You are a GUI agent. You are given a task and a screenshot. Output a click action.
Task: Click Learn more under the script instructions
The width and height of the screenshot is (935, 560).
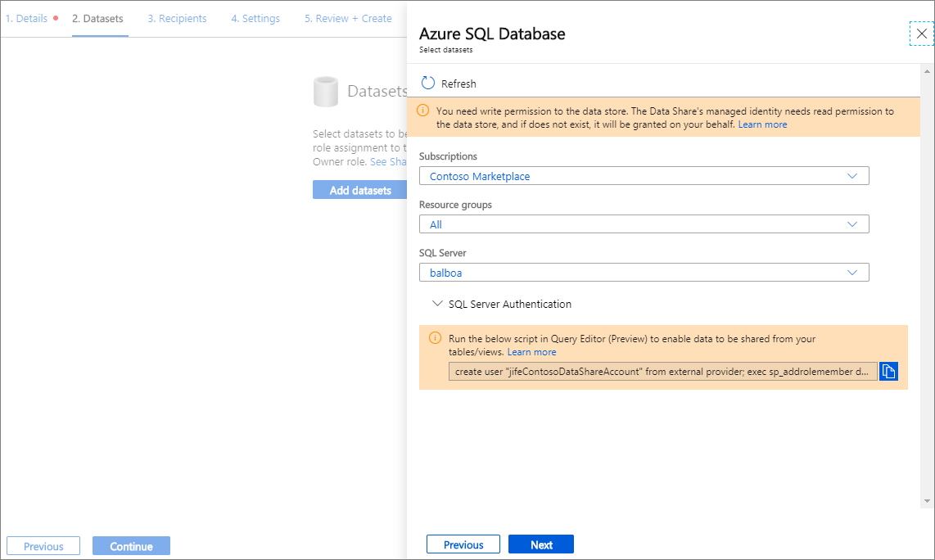(x=531, y=351)
